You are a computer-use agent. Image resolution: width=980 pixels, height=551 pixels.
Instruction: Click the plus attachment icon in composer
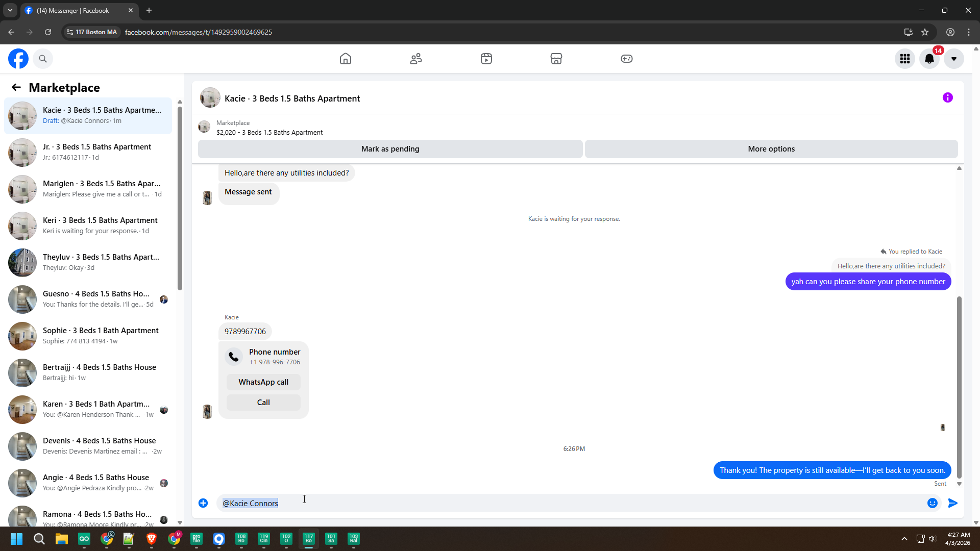pyautogui.click(x=203, y=503)
